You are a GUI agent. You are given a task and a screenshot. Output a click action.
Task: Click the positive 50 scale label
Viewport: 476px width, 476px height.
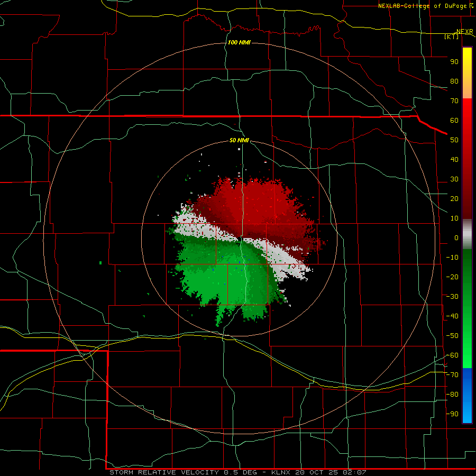pos(454,140)
